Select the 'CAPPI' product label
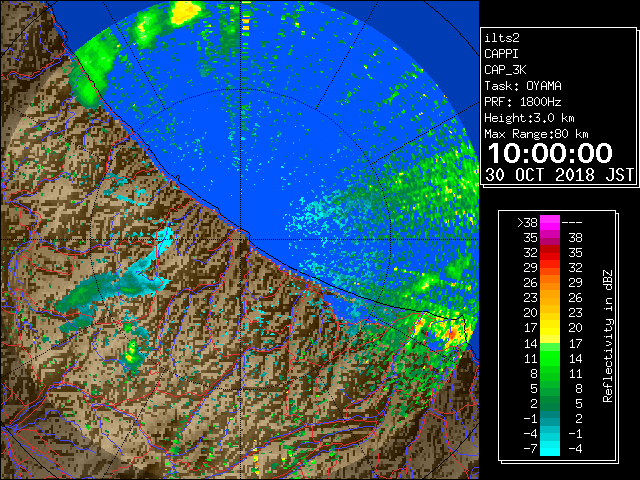Viewport: 640px width, 480px height. click(x=501, y=54)
